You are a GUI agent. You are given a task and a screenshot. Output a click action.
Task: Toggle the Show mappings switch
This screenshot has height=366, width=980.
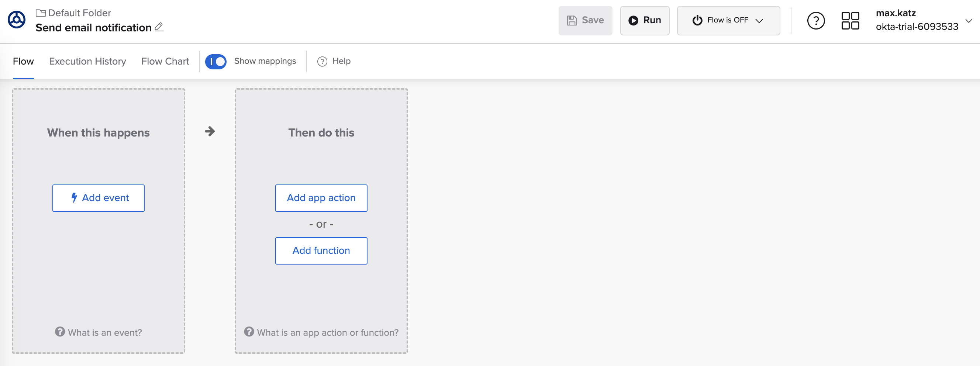point(216,62)
